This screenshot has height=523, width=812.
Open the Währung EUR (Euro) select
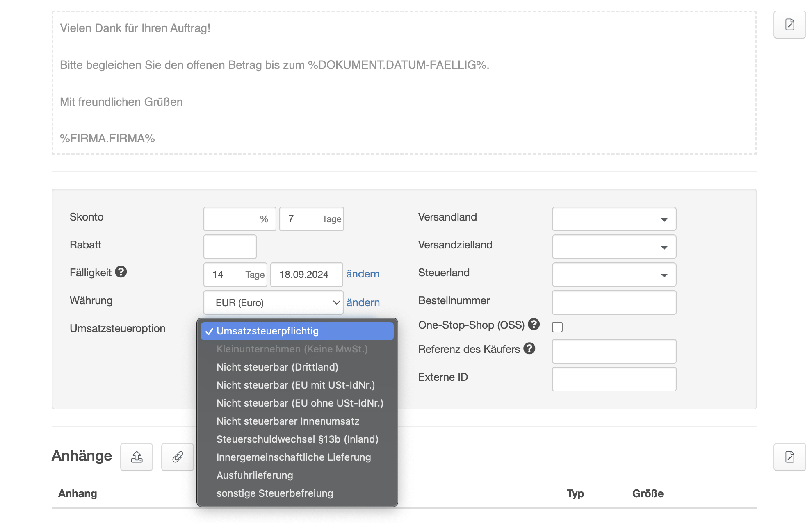coord(273,302)
